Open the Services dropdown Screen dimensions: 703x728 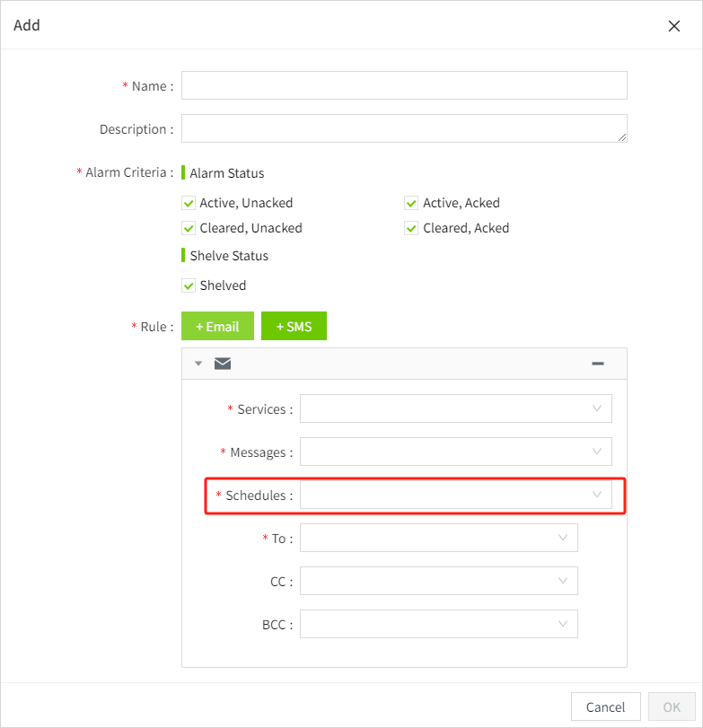click(x=455, y=408)
